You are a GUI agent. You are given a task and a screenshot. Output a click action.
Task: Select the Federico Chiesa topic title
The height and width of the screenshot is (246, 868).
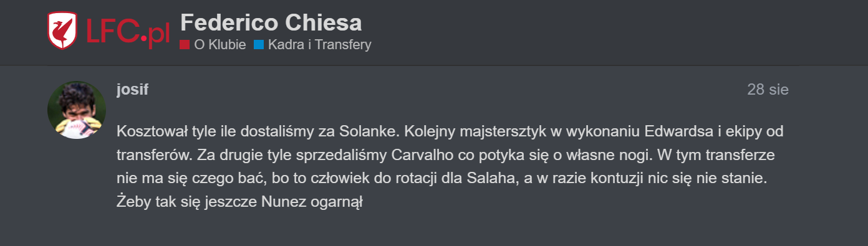(x=271, y=22)
